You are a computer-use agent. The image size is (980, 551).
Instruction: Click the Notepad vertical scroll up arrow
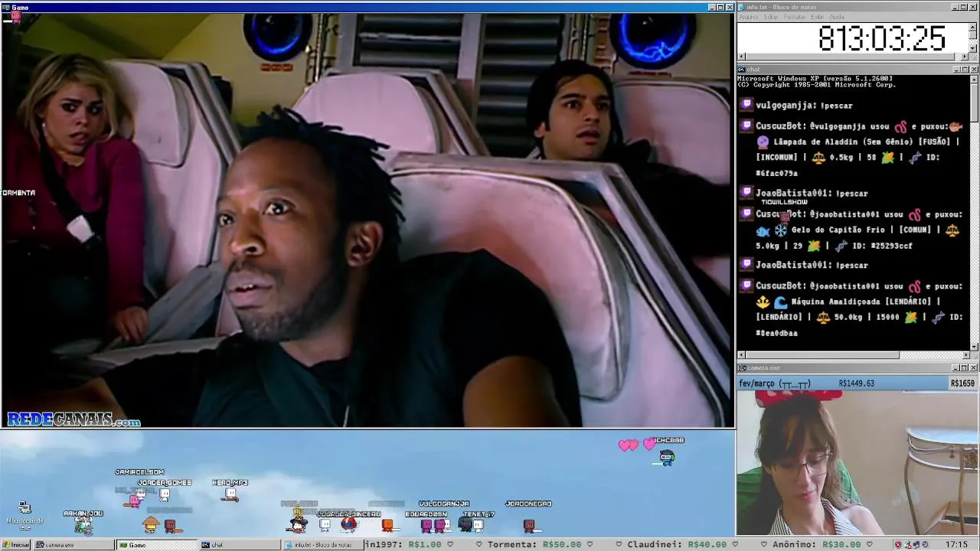coord(973,28)
